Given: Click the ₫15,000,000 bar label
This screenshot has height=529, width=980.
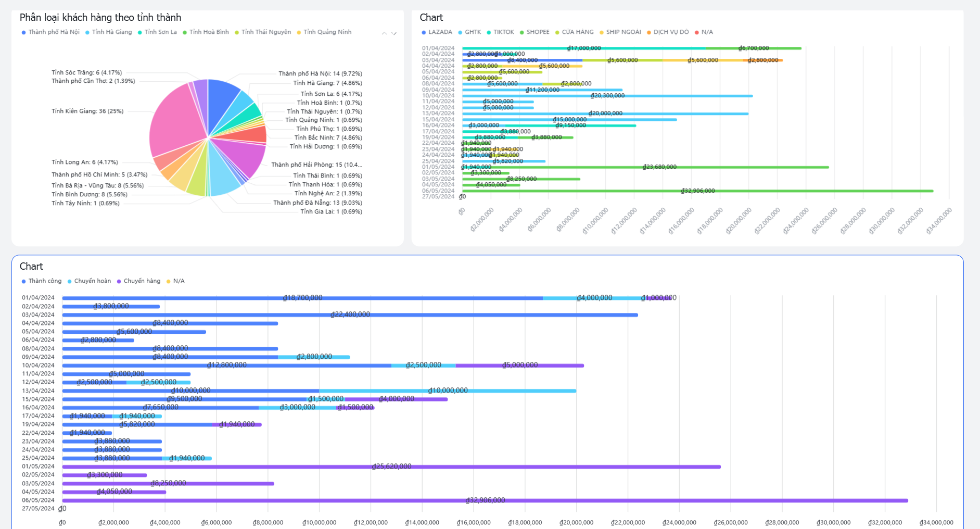Looking at the screenshot, I should pyautogui.click(x=569, y=120).
